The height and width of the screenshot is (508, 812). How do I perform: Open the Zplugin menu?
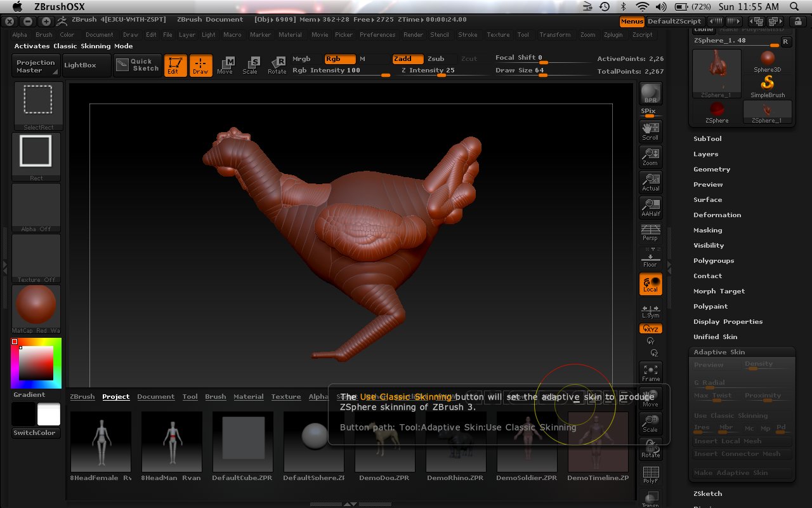[x=613, y=35]
